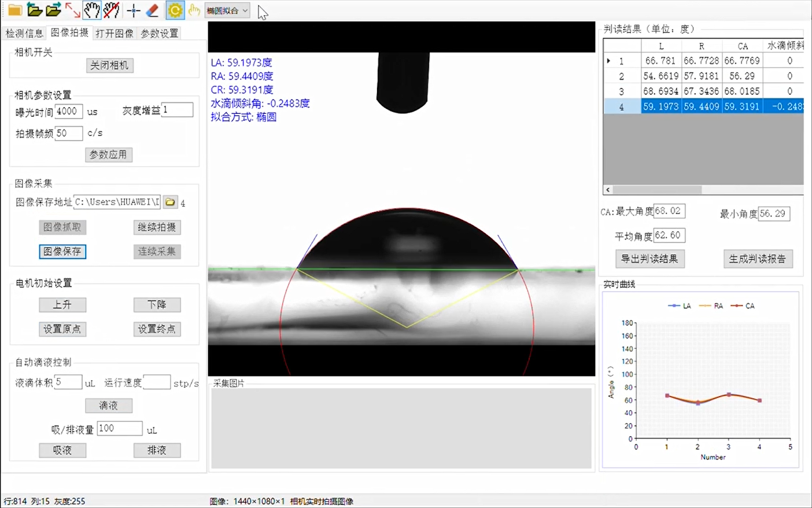Toggle the RA series in the curve legend

tap(711, 305)
